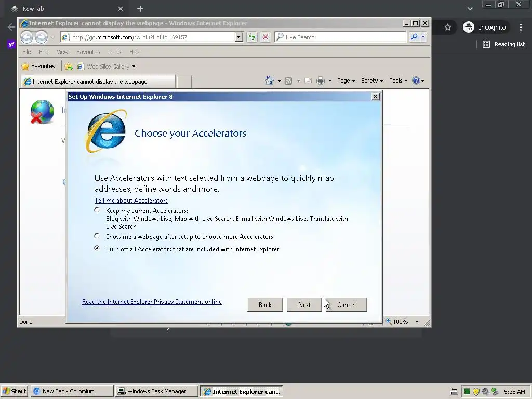Open the Tools dropdown in command bar
Viewport: 532px width, 399px height.
pyautogui.click(x=398, y=81)
